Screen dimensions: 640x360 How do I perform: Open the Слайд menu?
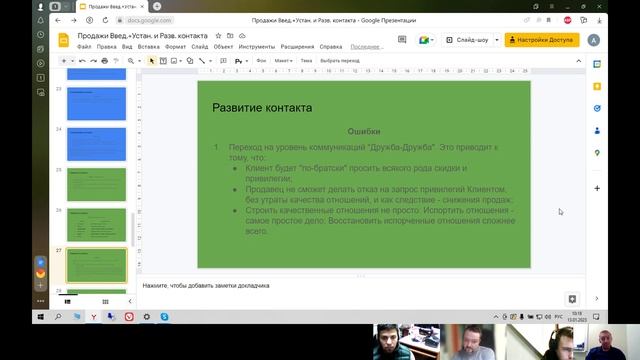point(200,47)
